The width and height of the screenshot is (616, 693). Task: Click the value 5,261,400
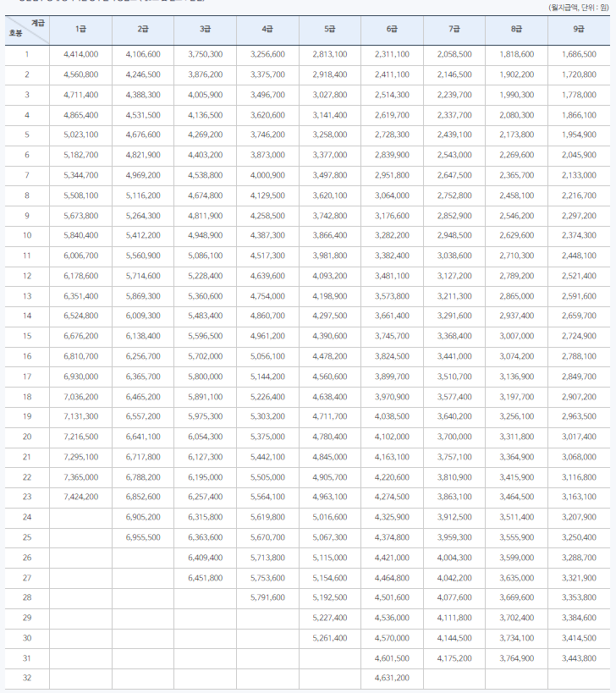point(330,638)
